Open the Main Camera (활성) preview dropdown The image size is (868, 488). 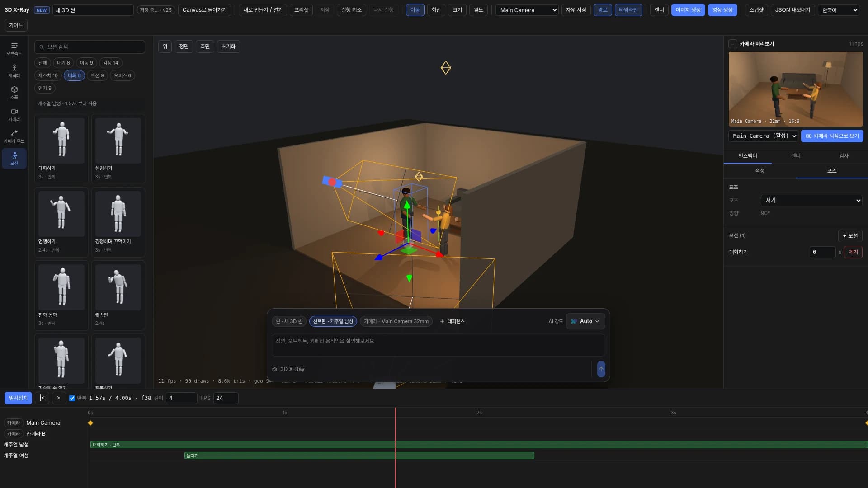click(764, 136)
